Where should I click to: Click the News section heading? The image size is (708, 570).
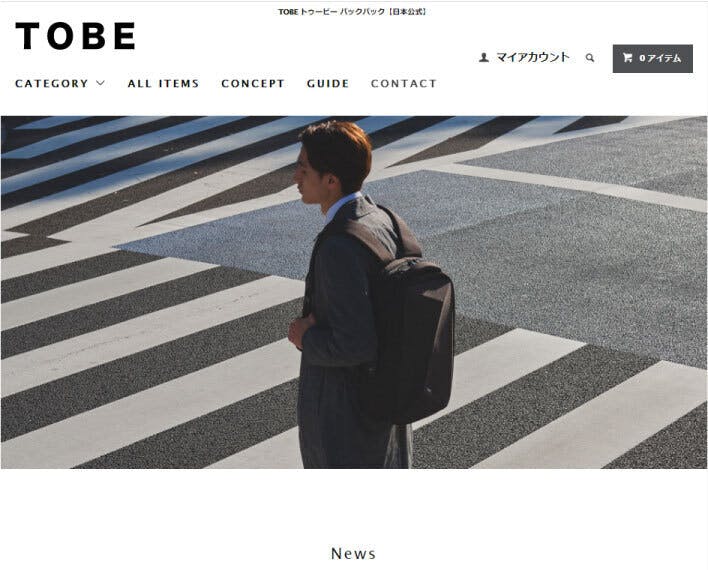353,553
